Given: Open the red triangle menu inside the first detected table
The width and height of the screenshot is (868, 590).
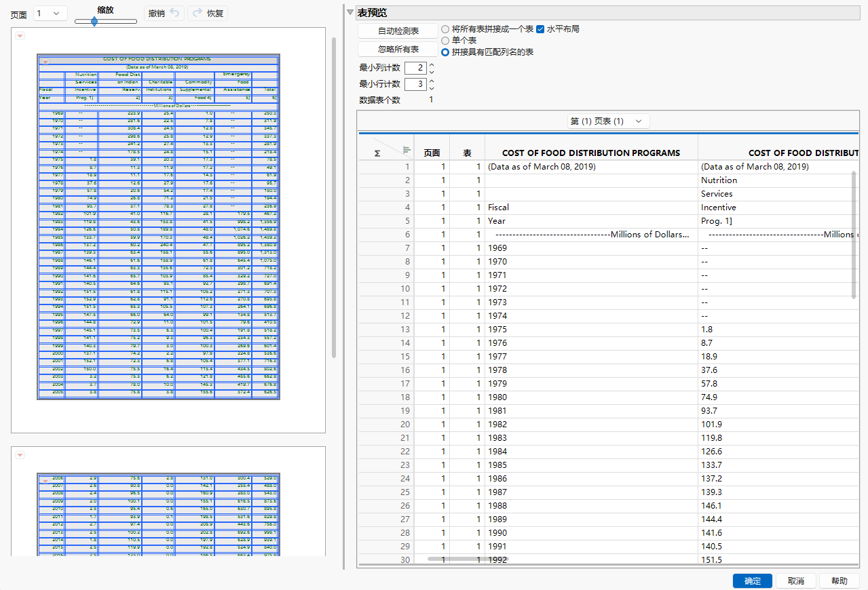Looking at the screenshot, I should tap(45, 62).
